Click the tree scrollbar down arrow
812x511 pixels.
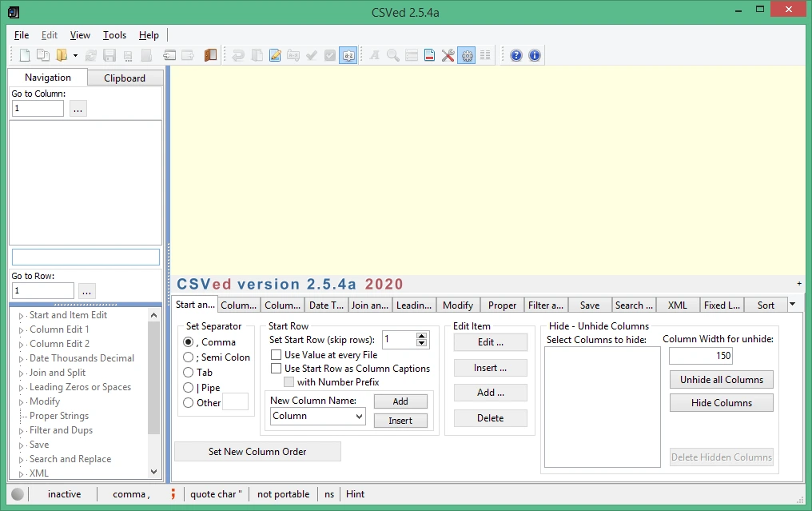[x=153, y=472]
